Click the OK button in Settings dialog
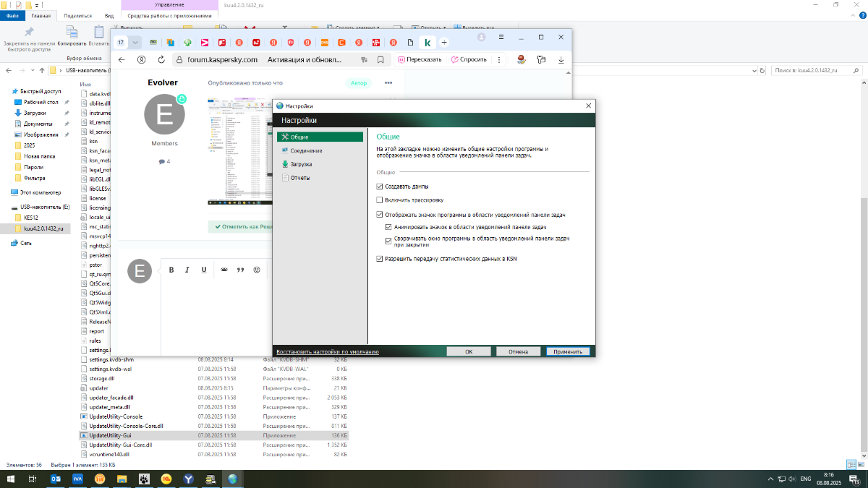Screen dimensions: 868x488 [x=469, y=351]
